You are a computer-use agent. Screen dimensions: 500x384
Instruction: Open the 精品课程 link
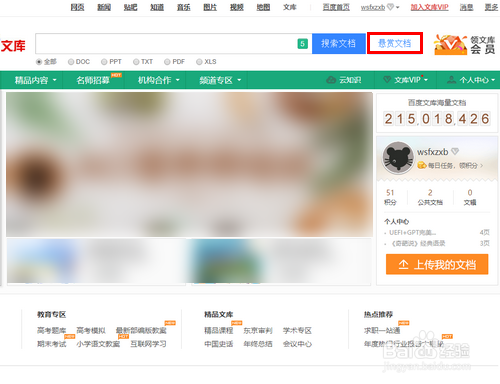click(218, 330)
